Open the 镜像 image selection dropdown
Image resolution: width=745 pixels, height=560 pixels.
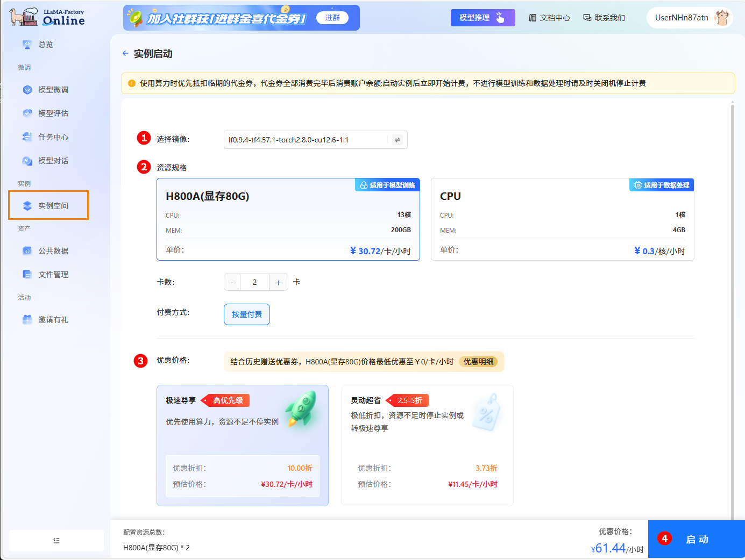(x=307, y=139)
